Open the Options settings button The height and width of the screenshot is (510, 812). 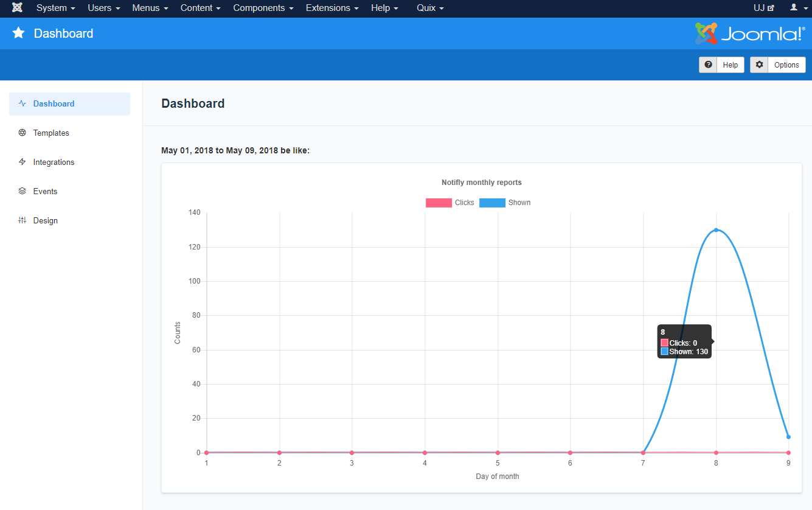pyautogui.click(x=778, y=65)
